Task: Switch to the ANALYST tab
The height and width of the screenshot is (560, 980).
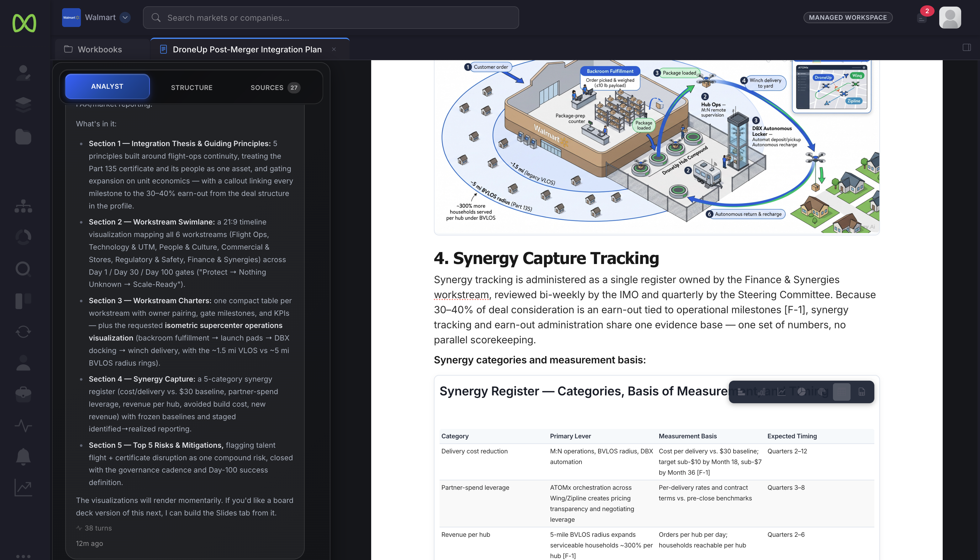Action: coord(107,87)
